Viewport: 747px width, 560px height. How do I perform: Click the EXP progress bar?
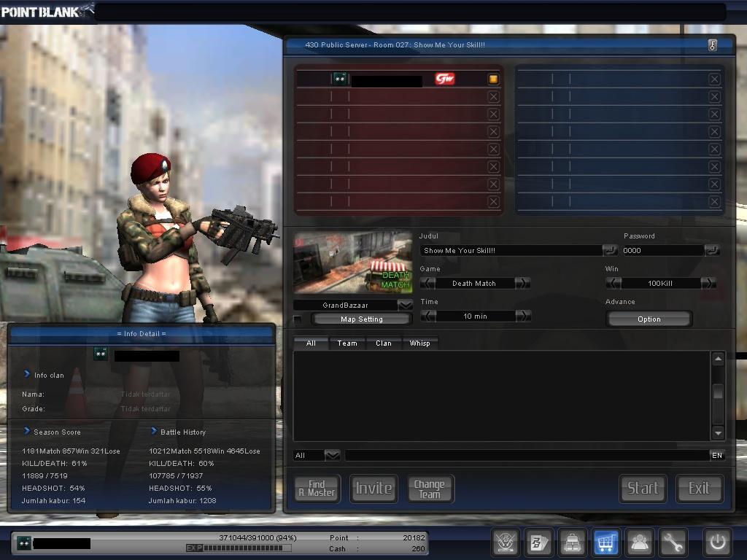point(239,548)
